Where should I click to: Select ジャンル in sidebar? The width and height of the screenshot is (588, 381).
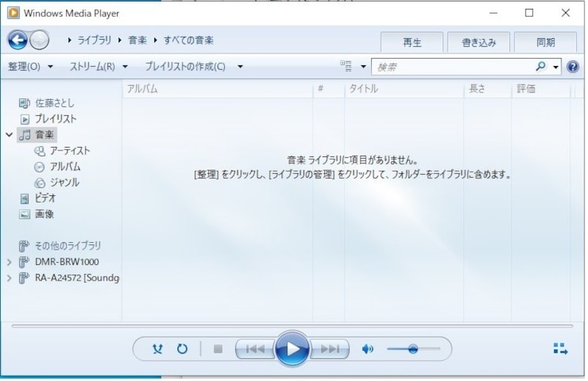click(57, 183)
